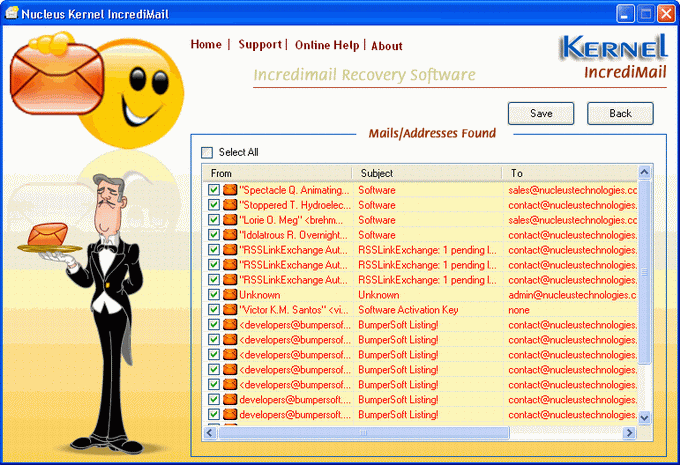Screen dimensions: 680x465
Task: Select the sender text "Spectacle Q. Animating..."
Action: pyautogui.click(x=294, y=190)
